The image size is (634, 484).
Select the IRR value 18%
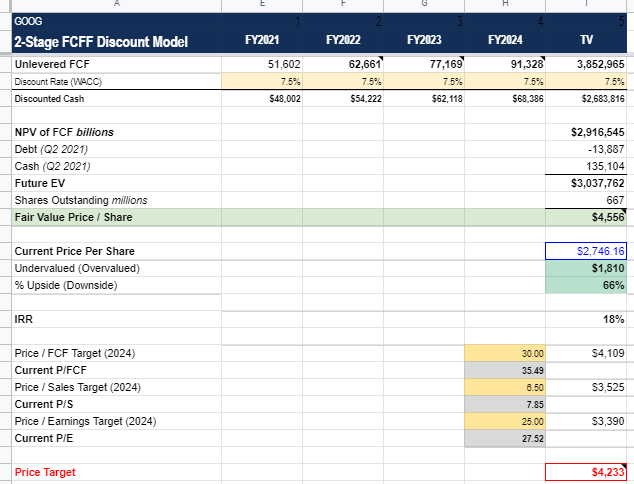click(590, 319)
